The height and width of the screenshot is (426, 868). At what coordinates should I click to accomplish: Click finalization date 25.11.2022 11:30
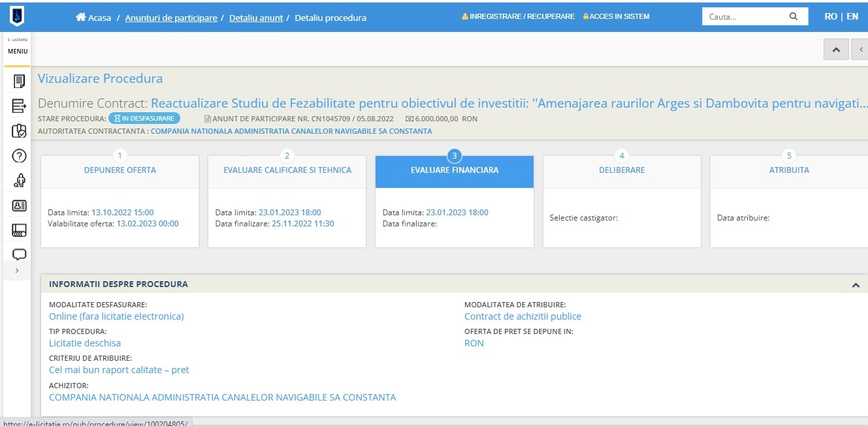[302, 224]
